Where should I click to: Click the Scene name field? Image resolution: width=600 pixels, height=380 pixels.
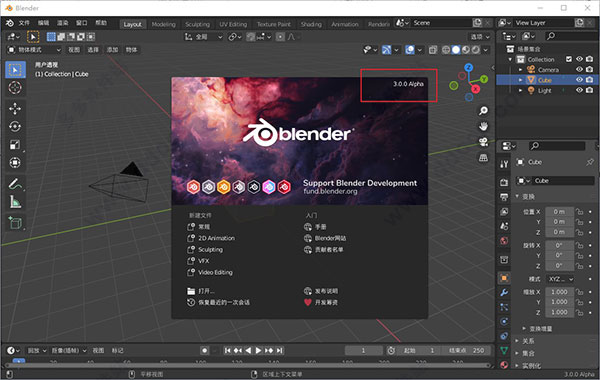point(442,23)
